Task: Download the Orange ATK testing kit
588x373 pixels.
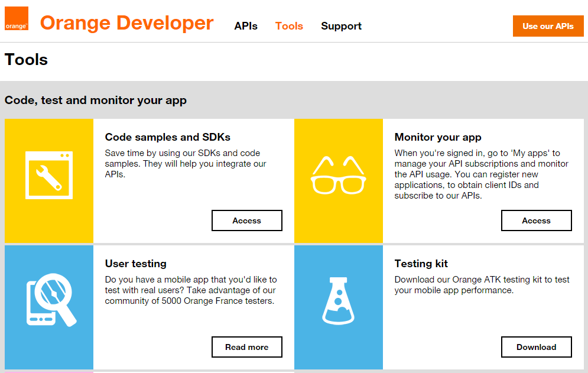Action: [536, 347]
